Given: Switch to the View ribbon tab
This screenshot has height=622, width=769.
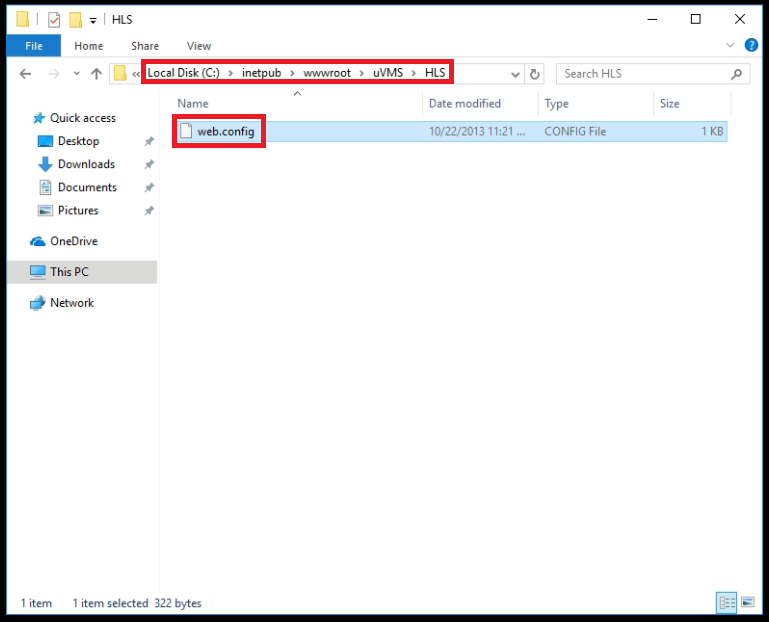Looking at the screenshot, I should [x=199, y=46].
